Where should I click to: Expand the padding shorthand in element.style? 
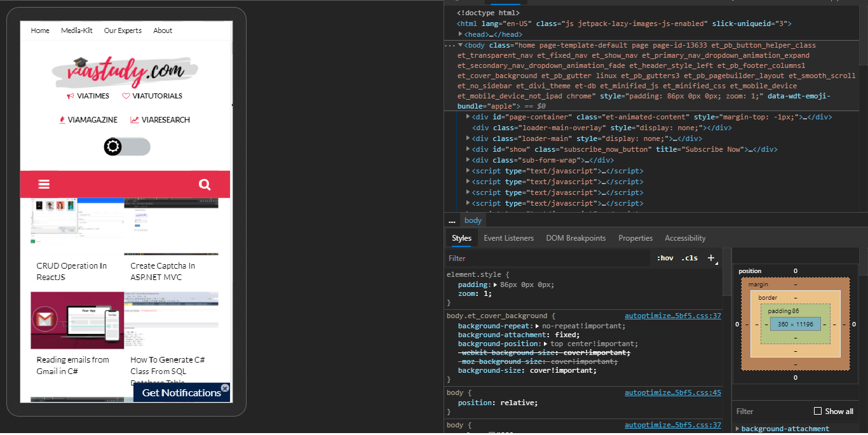point(496,284)
